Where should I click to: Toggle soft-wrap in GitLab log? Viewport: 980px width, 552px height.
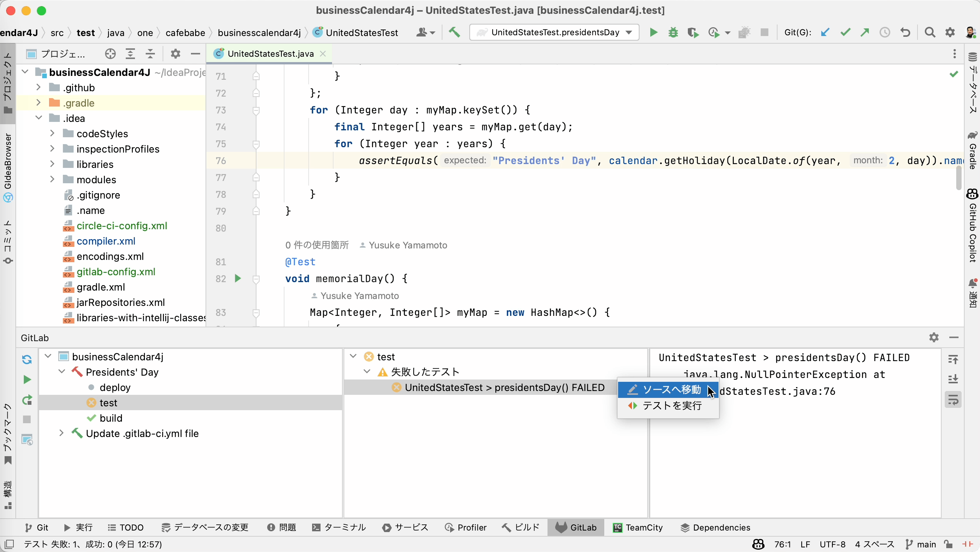coord(953,400)
